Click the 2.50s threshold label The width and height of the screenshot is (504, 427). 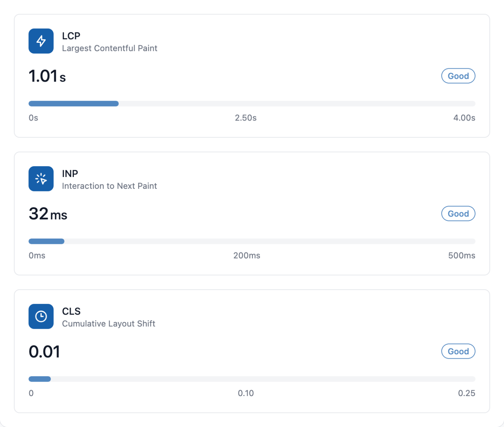tap(246, 118)
